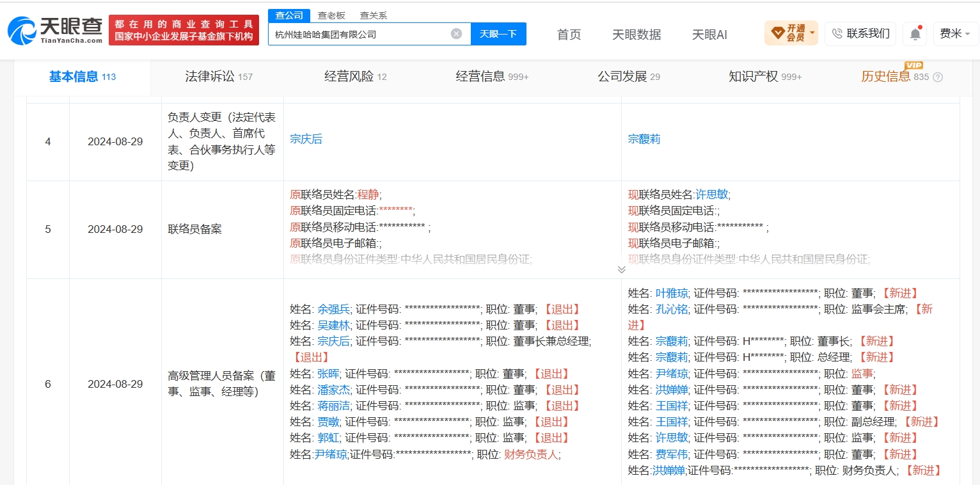Open 王国祥 link in the 副总经理 line

[x=672, y=422]
